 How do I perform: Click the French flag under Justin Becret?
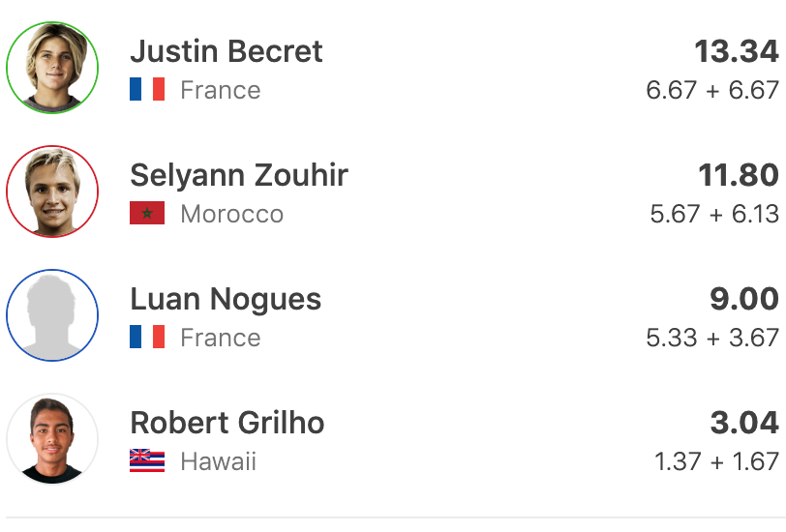coord(147,90)
